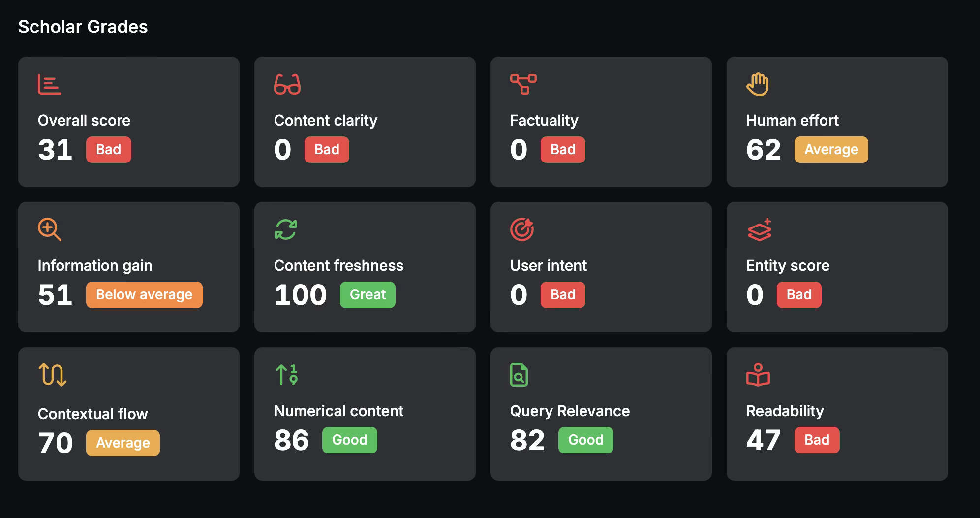This screenshot has width=980, height=518.
Task: Click the Content freshness refresh icon
Action: pyautogui.click(x=286, y=229)
